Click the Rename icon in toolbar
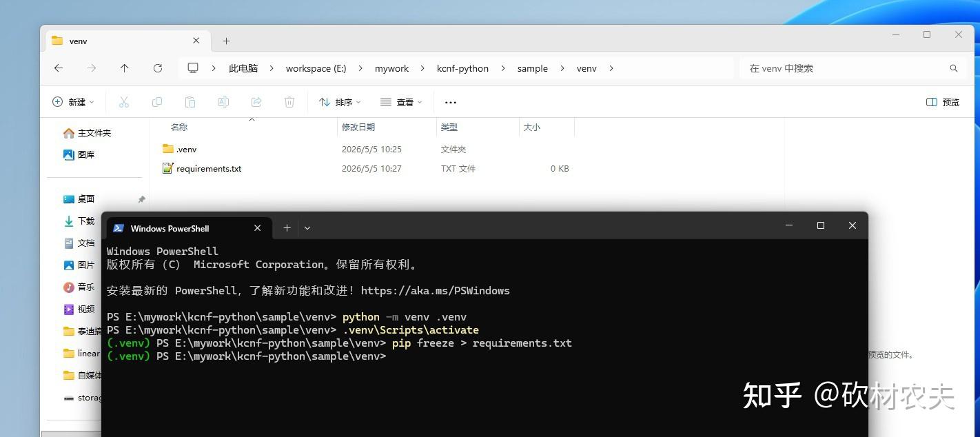The height and width of the screenshot is (437, 980). (223, 102)
